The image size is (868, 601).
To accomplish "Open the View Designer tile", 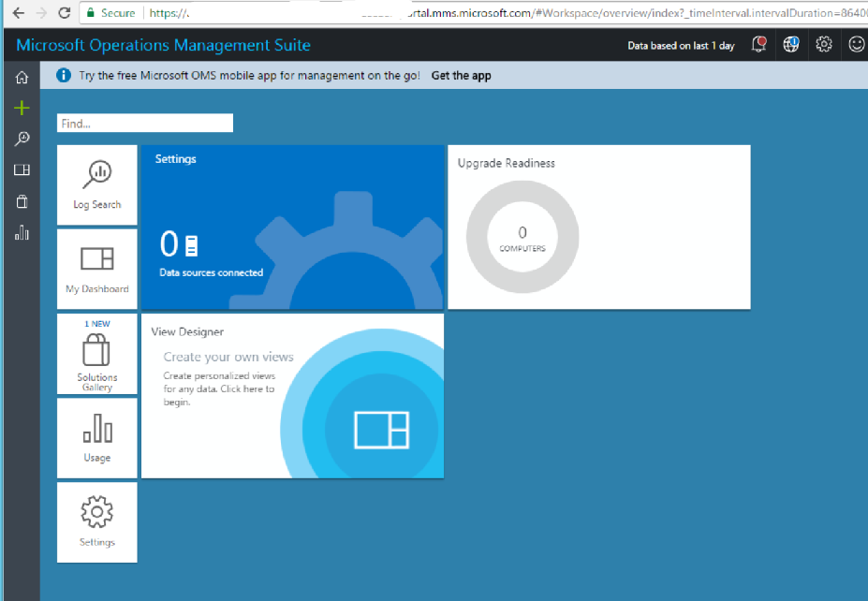I will coord(292,396).
